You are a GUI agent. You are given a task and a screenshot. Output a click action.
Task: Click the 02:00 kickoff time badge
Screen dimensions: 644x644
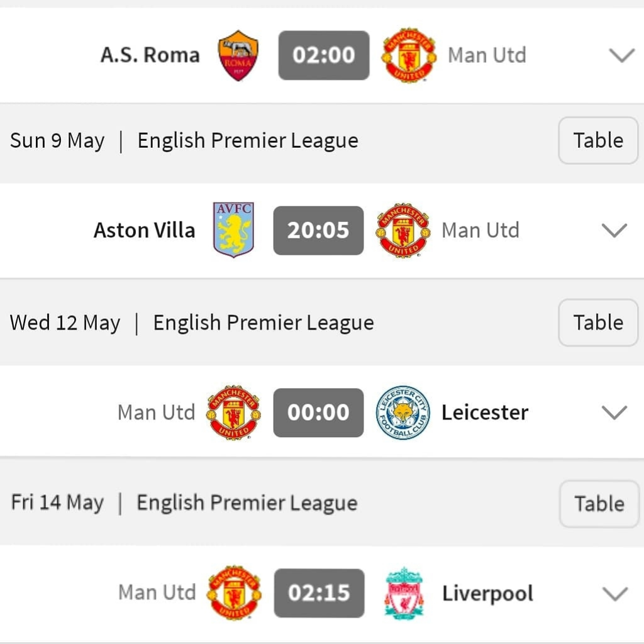tap(324, 55)
